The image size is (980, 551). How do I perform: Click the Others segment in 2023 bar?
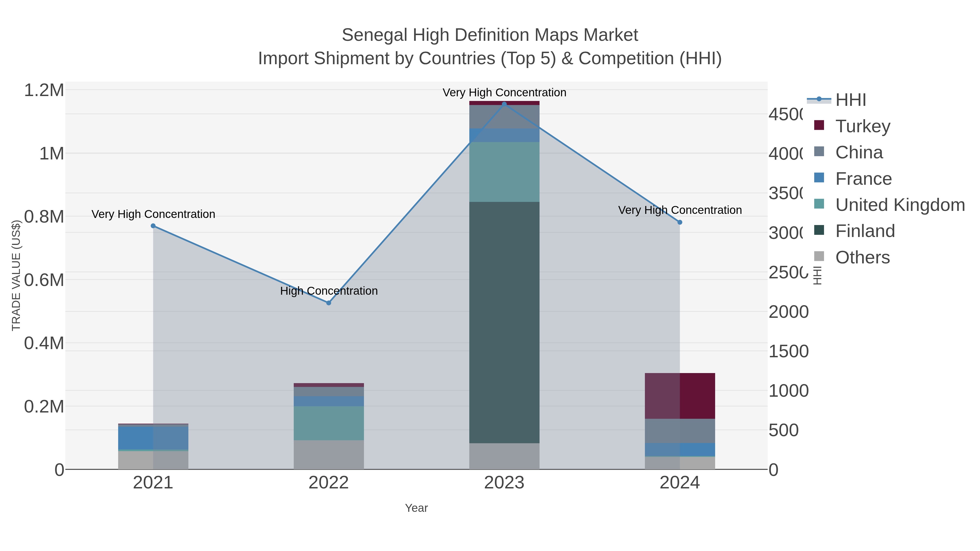(504, 456)
